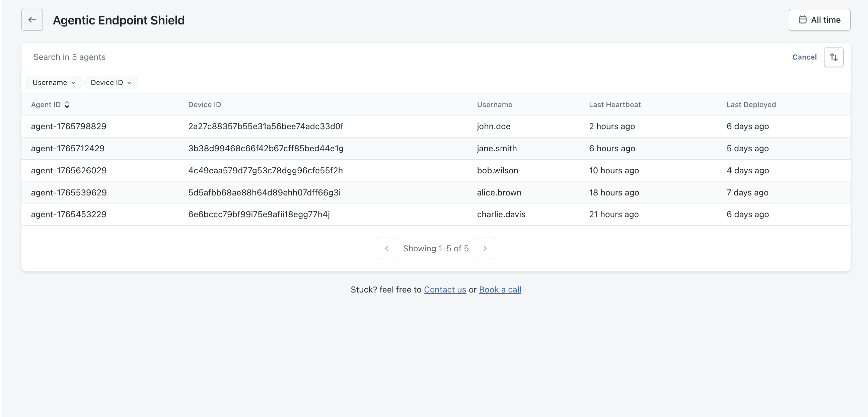Click the Device ID column header
Image resolution: width=868 pixels, height=417 pixels.
click(205, 105)
